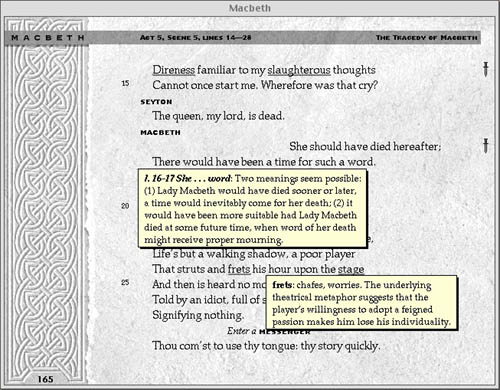Click the underlined word 'stage'
500x390 pixels.
click(351, 269)
